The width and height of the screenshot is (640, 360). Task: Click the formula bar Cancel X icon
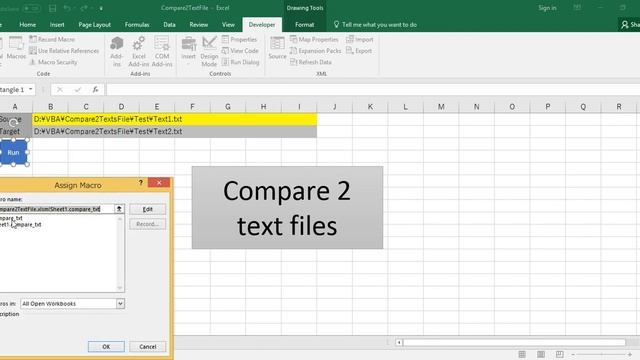click(x=60, y=89)
